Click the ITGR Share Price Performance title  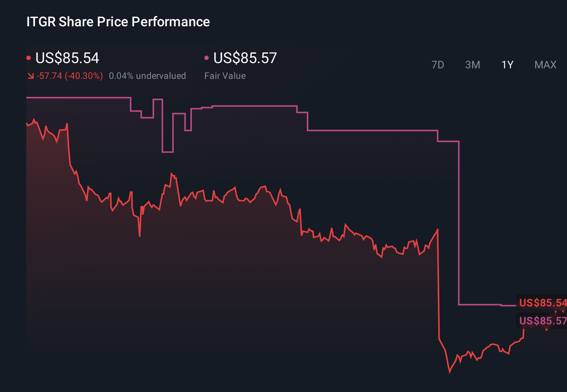pos(118,22)
